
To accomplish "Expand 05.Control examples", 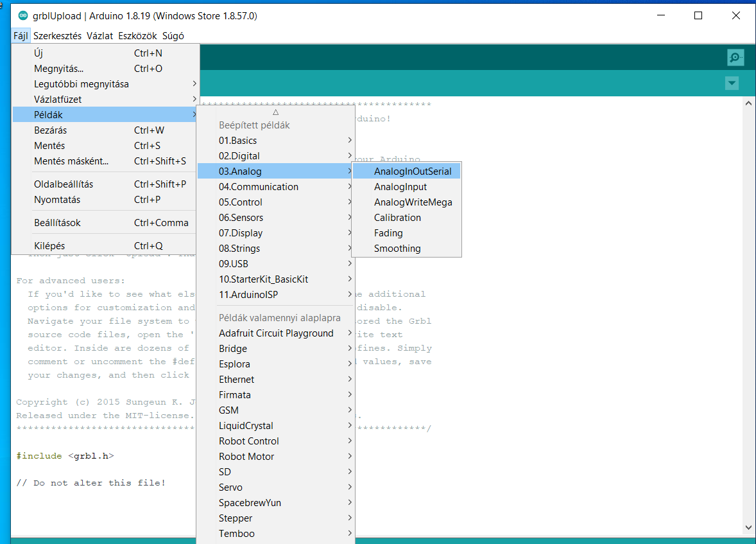I will (x=275, y=202).
